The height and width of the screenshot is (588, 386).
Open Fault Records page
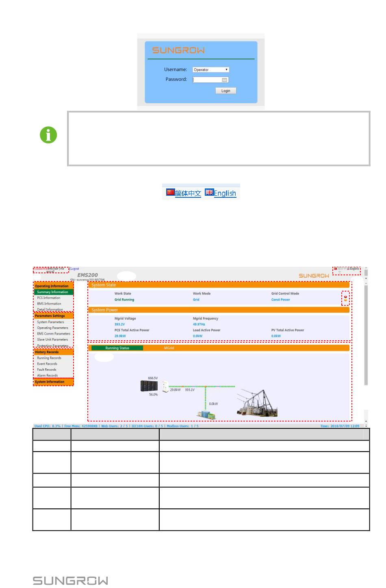click(x=47, y=370)
